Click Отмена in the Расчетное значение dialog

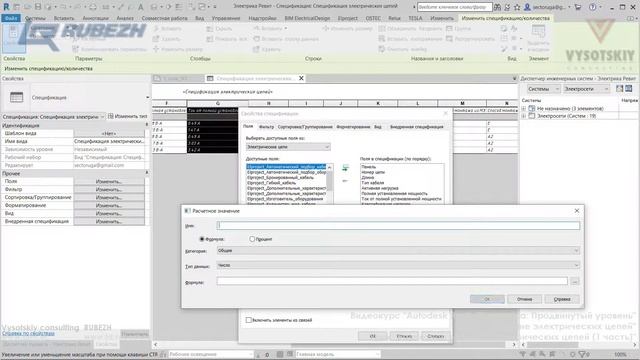(x=524, y=299)
